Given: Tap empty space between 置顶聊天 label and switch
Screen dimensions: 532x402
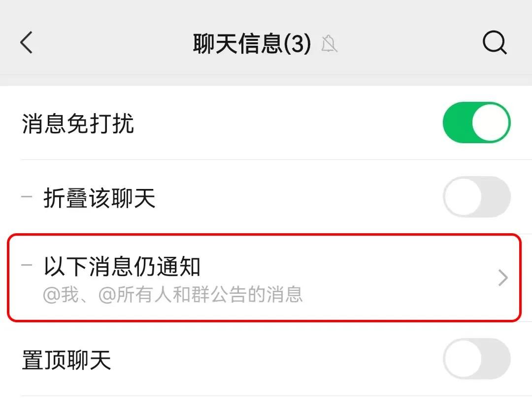Looking at the screenshot, I should click(276, 359).
